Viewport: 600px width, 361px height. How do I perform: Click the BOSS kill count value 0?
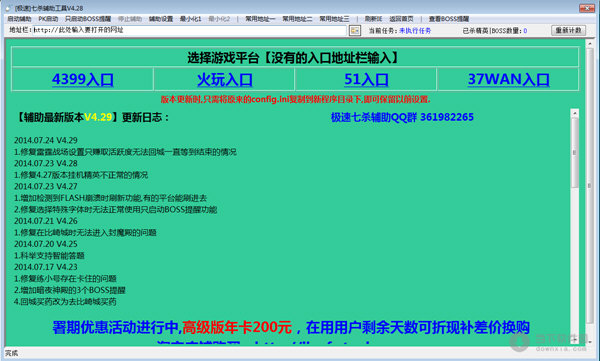pos(525,31)
